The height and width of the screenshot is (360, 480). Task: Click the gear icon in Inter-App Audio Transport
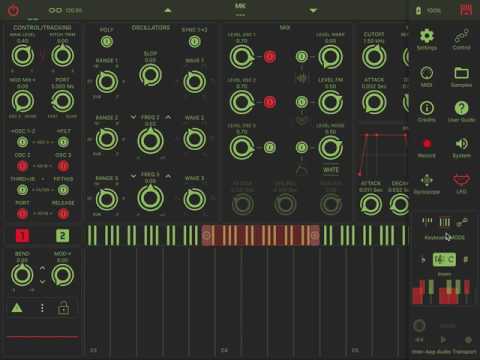coord(468,340)
